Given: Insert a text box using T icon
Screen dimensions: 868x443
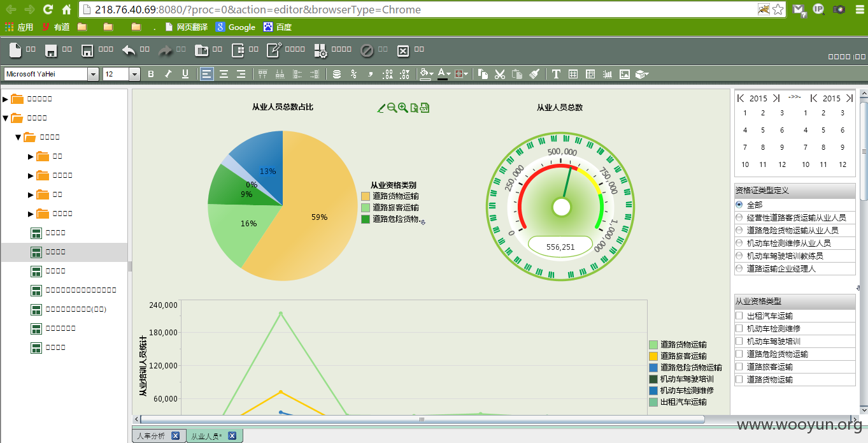Looking at the screenshot, I should click(x=556, y=74).
